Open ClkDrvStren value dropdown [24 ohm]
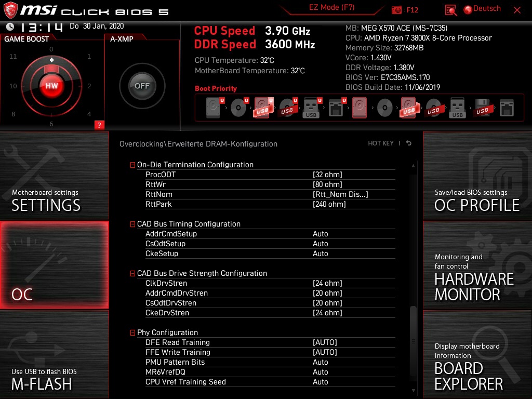Viewport: 532px width, 399px height. click(x=327, y=283)
